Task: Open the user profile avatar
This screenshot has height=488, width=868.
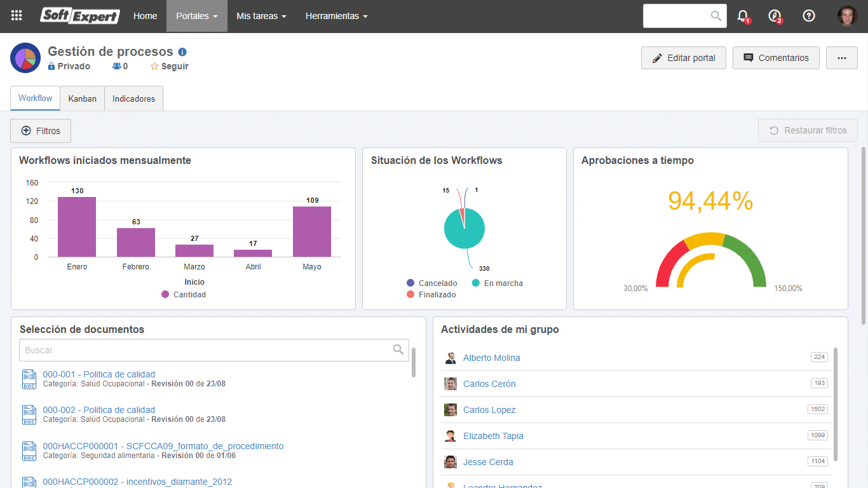Action: click(x=847, y=16)
